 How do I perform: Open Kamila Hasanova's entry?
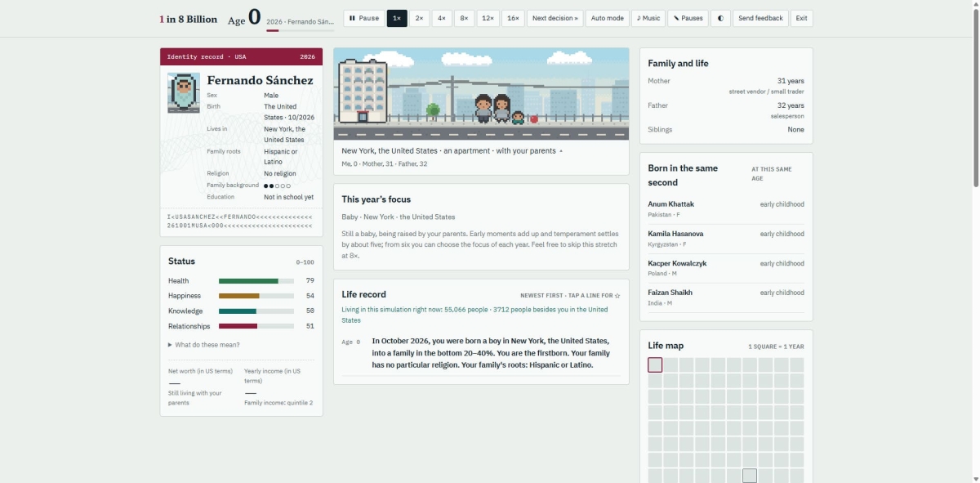[726, 239]
